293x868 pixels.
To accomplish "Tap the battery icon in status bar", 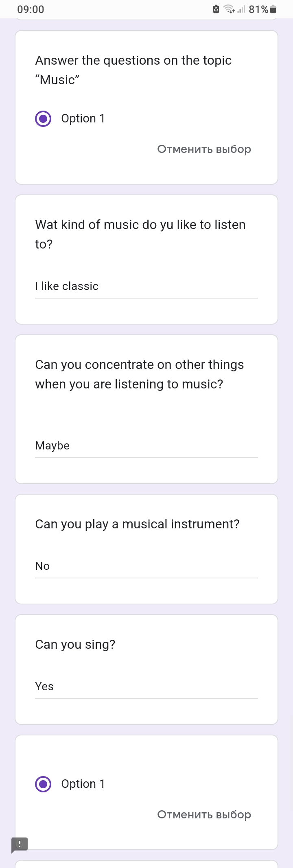I will pos(273,9).
